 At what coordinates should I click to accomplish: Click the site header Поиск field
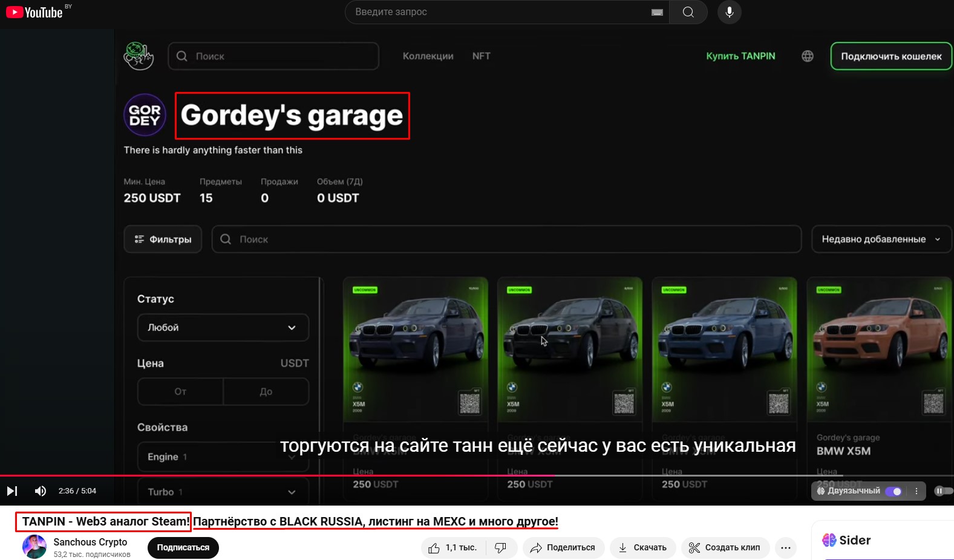(273, 56)
